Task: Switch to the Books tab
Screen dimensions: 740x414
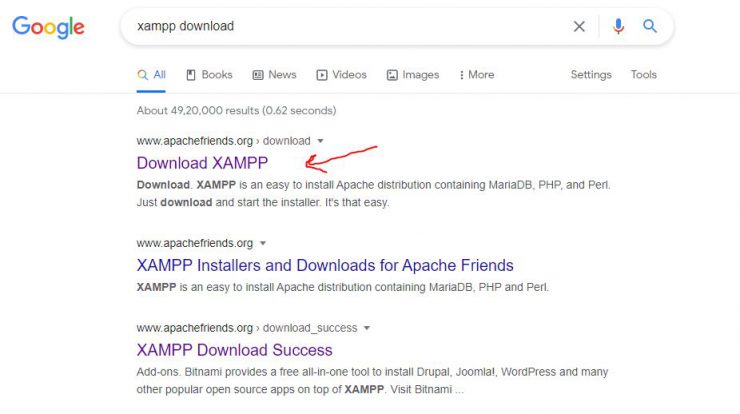Action: click(x=210, y=75)
